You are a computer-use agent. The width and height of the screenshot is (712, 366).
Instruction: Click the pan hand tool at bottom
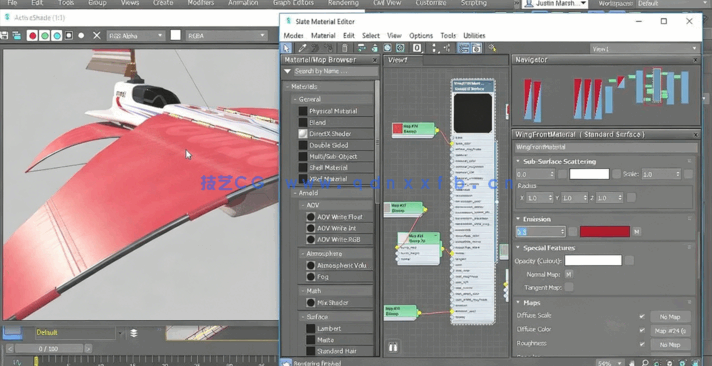[632, 363]
